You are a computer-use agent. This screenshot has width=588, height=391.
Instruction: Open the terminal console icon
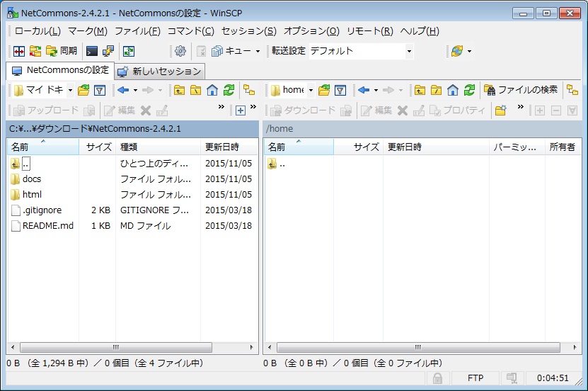coord(92,51)
